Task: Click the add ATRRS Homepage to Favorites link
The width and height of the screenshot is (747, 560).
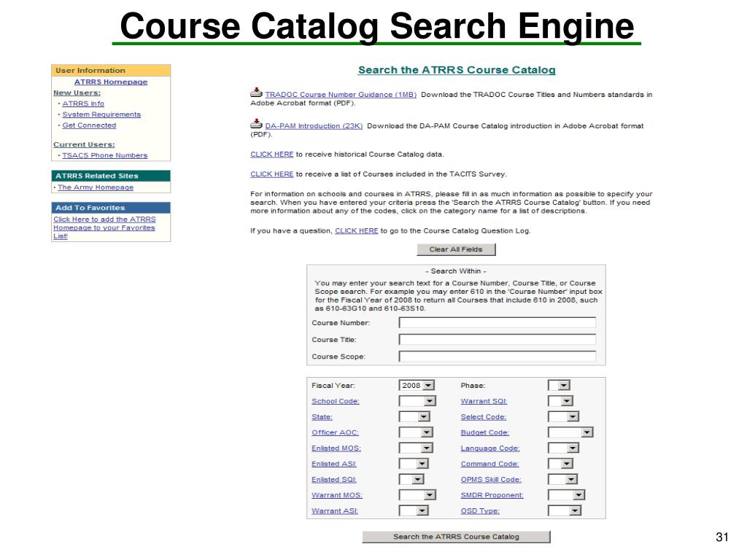Action: (x=104, y=227)
